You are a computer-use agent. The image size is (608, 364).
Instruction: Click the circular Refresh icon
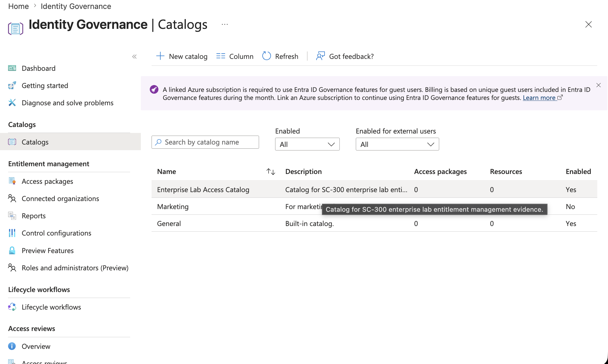click(x=266, y=56)
